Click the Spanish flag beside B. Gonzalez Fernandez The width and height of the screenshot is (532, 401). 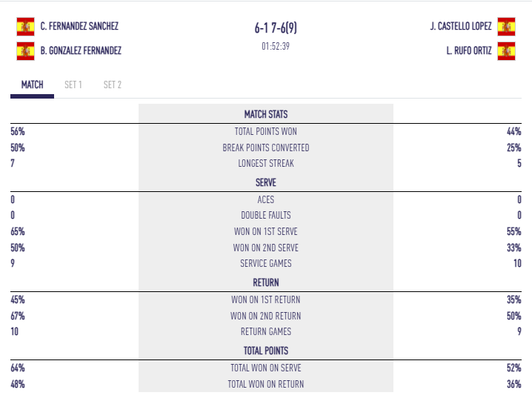pyautogui.click(x=26, y=51)
